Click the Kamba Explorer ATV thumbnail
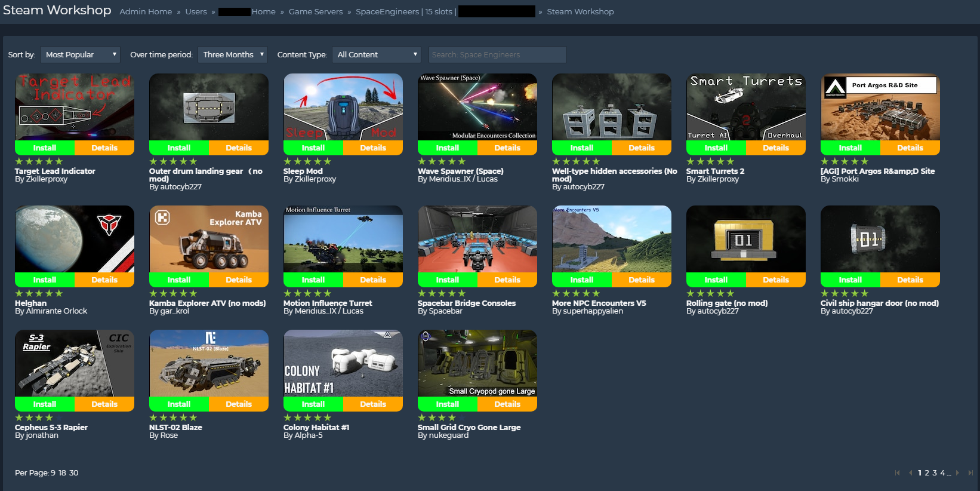The height and width of the screenshot is (491, 980). click(209, 239)
